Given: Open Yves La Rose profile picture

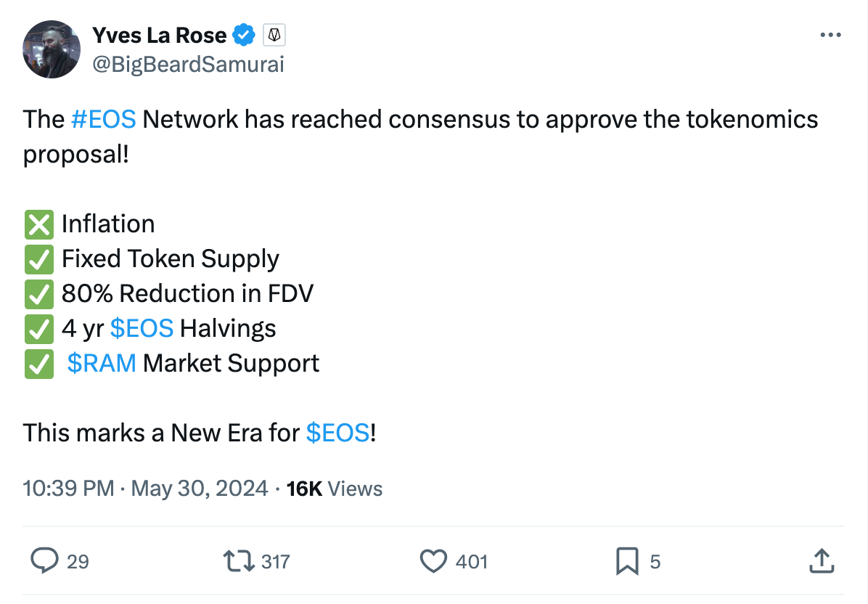Looking at the screenshot, I should (x=52, y=50).
